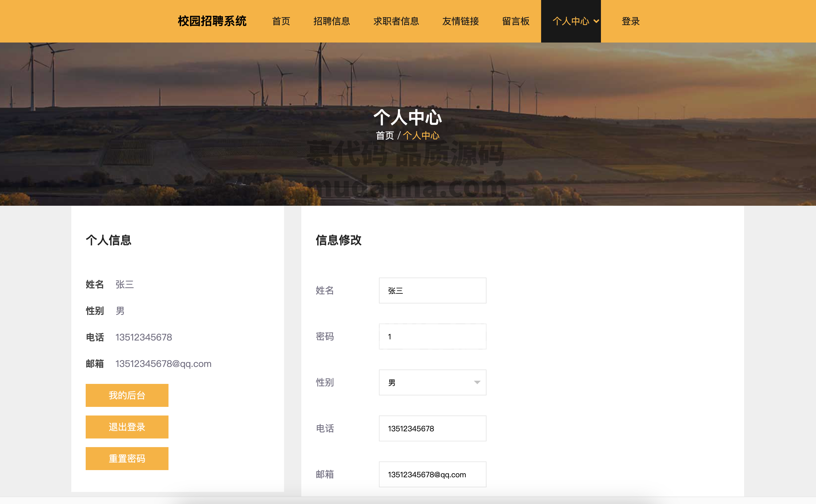Click the 我的后台 button

click(127, 395)
